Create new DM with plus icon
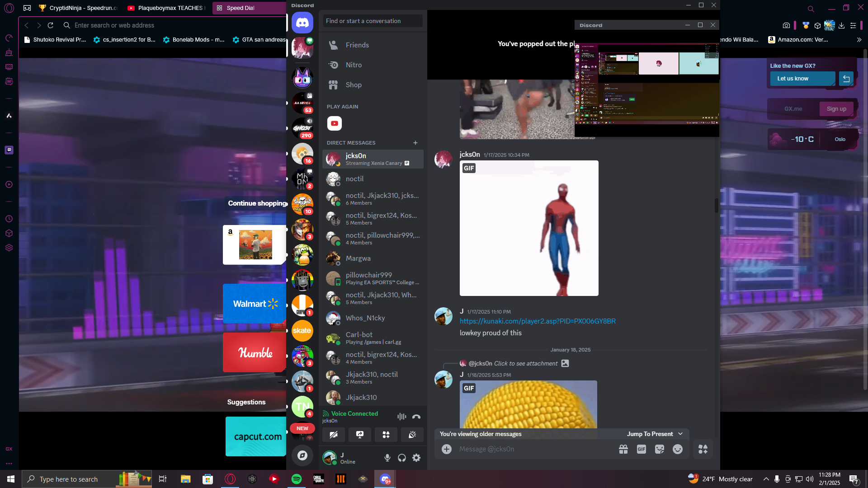Viewport: 868px width, 488px height. click(415, 143)
